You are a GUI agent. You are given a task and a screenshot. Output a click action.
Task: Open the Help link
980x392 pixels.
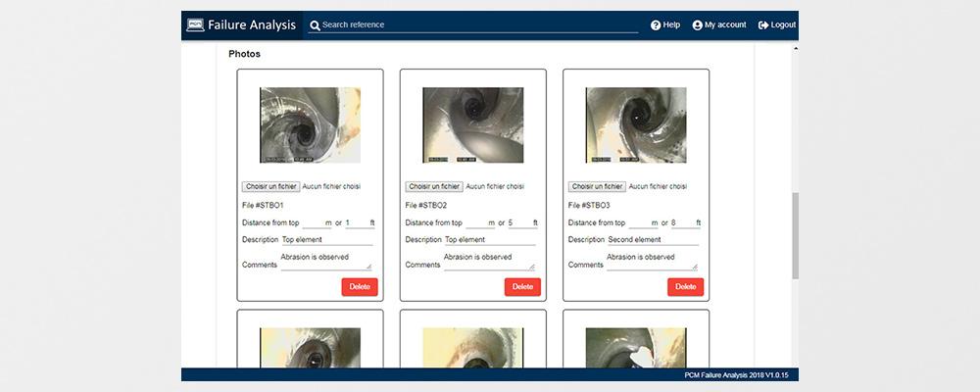tap(665, 25)
